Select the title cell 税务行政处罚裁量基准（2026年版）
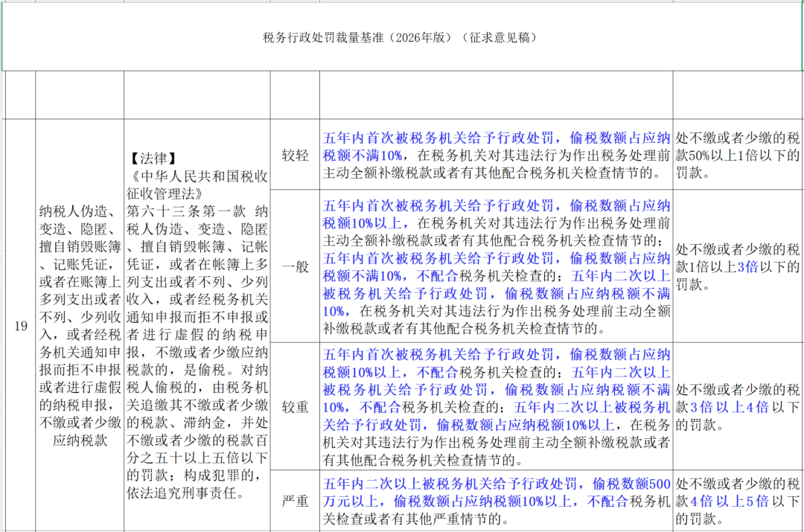 (x=402, y=37)
